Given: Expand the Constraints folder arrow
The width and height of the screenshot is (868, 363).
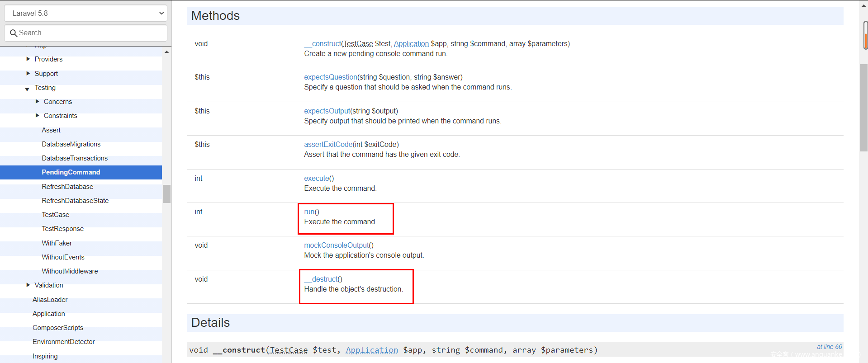Looking at the screenshot, I should [37, 116].
